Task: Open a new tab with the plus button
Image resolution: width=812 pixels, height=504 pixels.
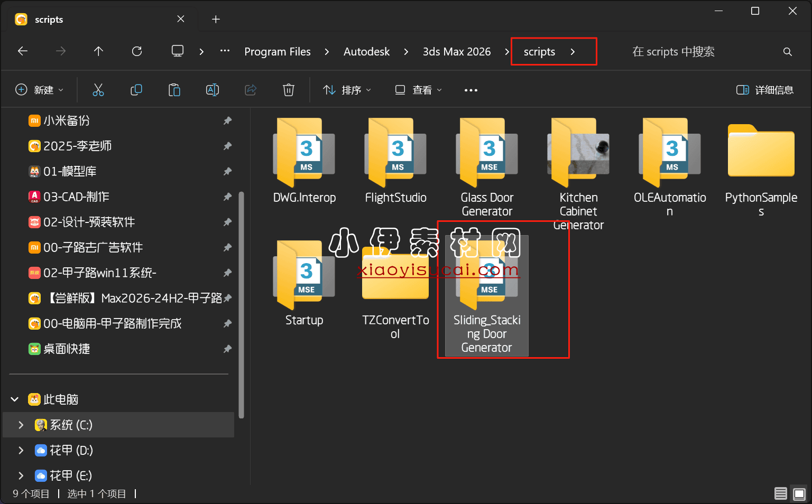Action: 216,20
